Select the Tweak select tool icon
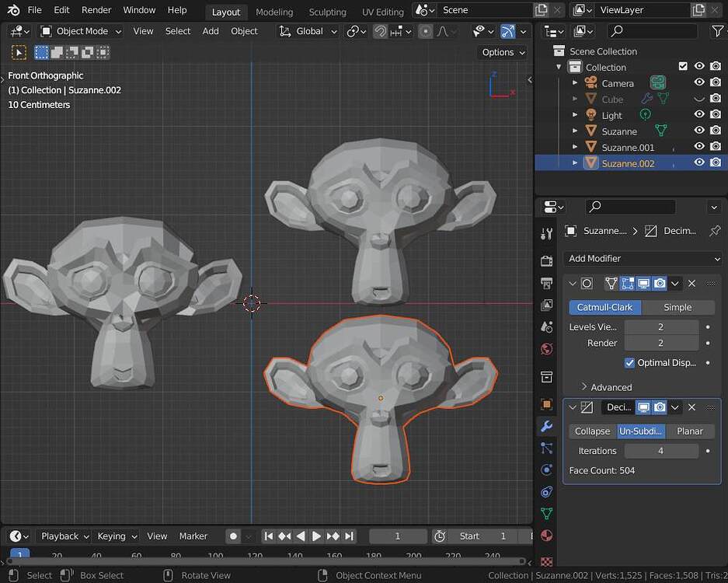The image size is (728, 583). tap(19, 53)
